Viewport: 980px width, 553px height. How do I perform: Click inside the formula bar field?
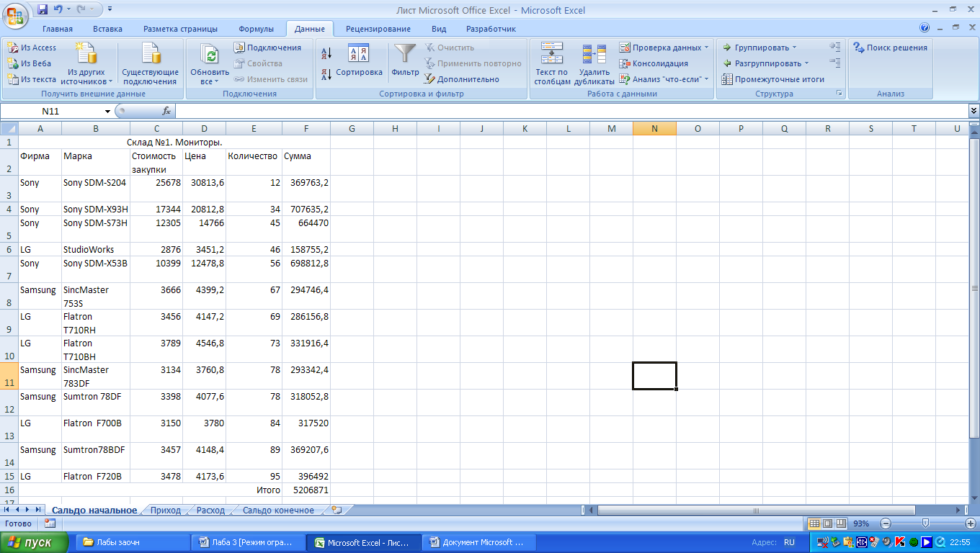coord(571,111)
